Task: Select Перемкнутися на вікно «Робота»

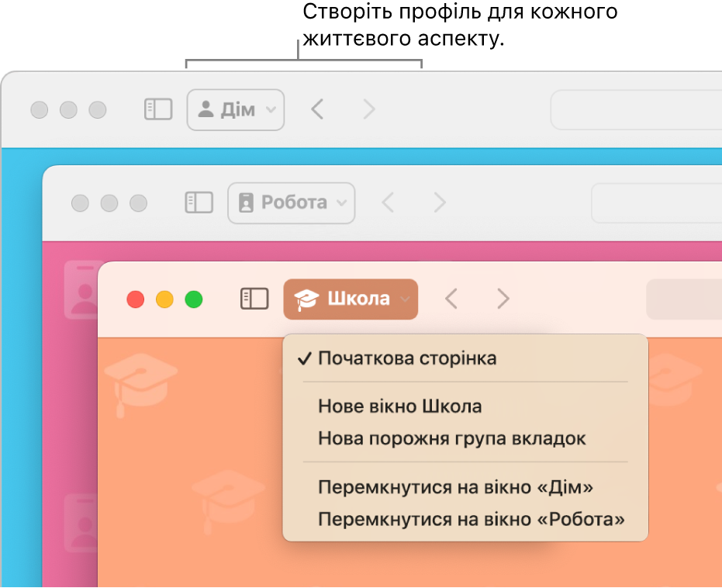Action: 465,520
